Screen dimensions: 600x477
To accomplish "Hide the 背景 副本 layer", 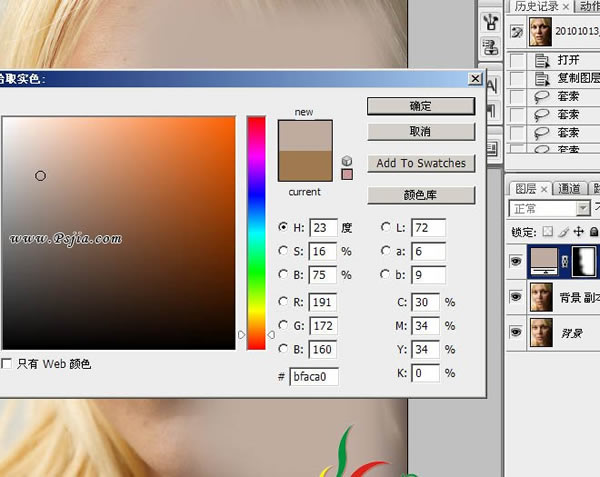I will coord(516,296).
